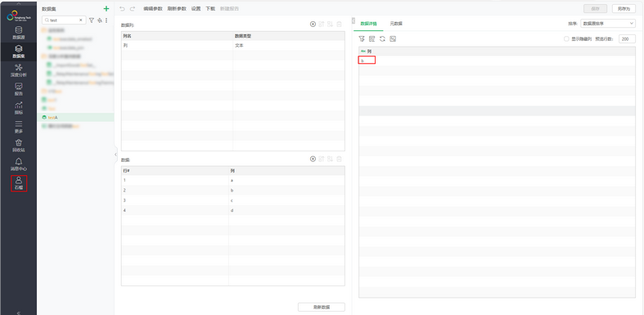The image size is (644, 315).
Task: Select the cell with value d
Action: pos(286,210)
